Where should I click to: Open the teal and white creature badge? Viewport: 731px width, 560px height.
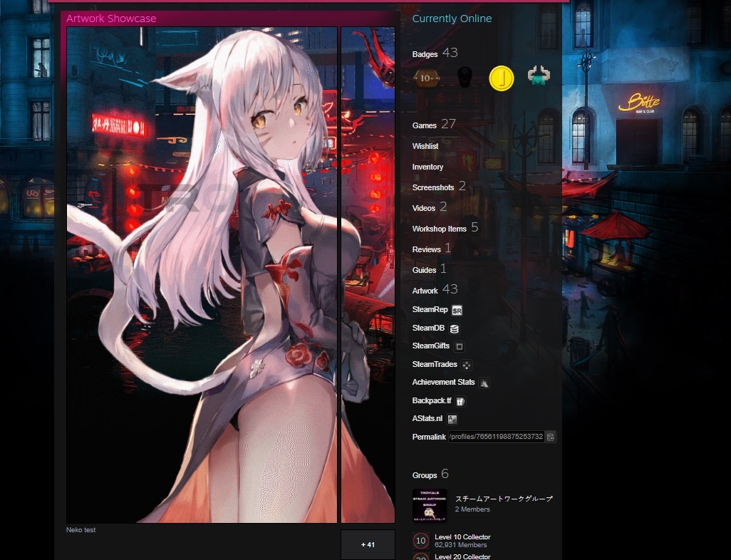[539, 76]
